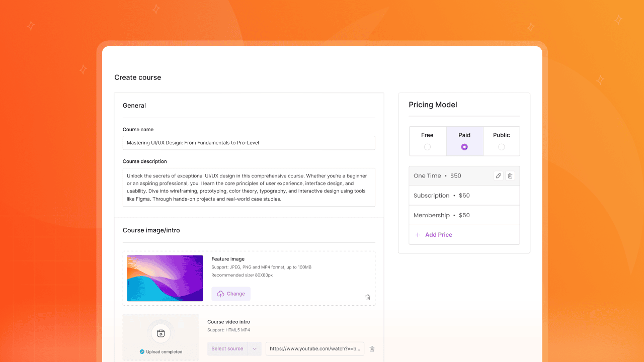This screenshot has height=362, width=644.
Task: Select the Subscription $50 price row
Action: pos(464,196)
